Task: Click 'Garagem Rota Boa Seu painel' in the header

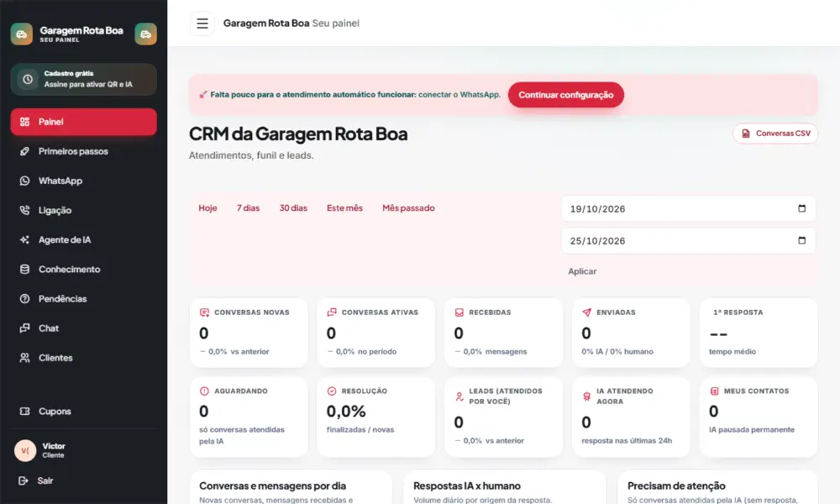Action: point(291,23)
